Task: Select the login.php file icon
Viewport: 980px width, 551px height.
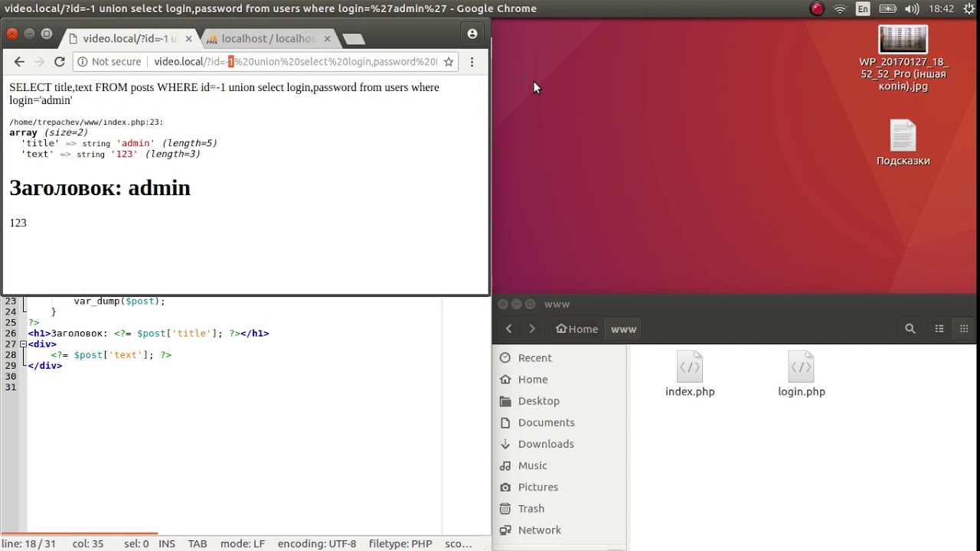Action: pos(801,367)
